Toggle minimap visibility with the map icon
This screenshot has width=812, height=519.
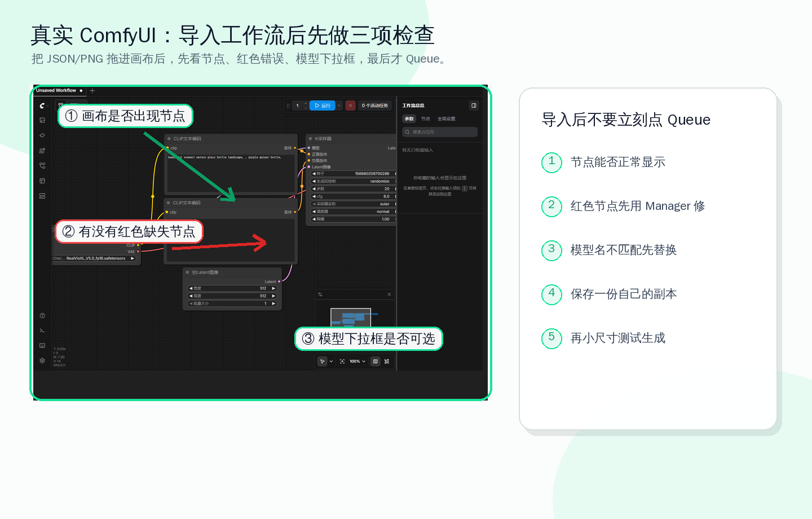tap(376, 361)
